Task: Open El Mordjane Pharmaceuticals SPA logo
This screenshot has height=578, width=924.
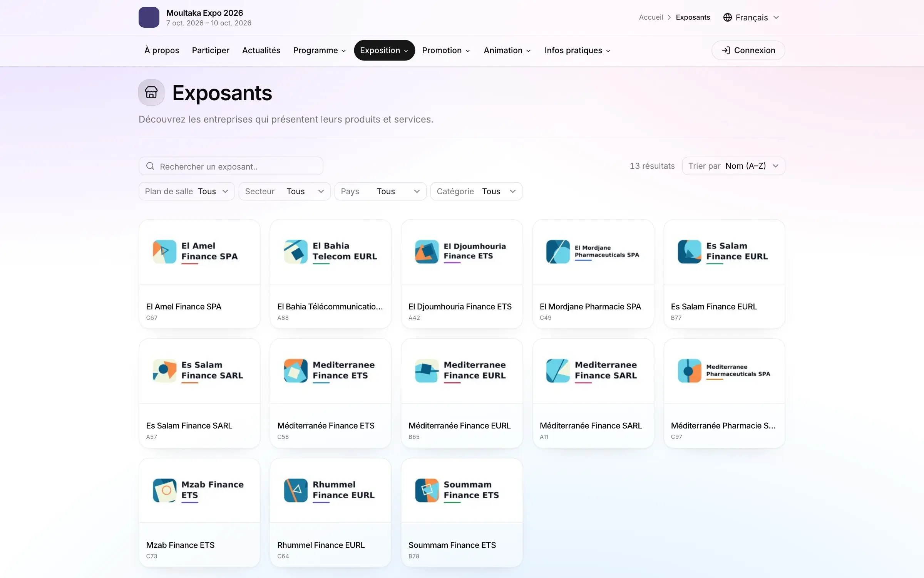Action: [x=593, y=252]
